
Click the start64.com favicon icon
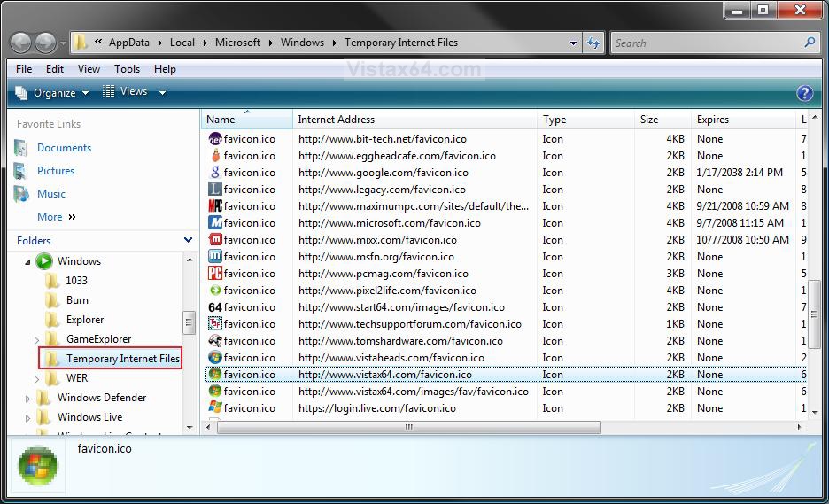tap(215, 307)
